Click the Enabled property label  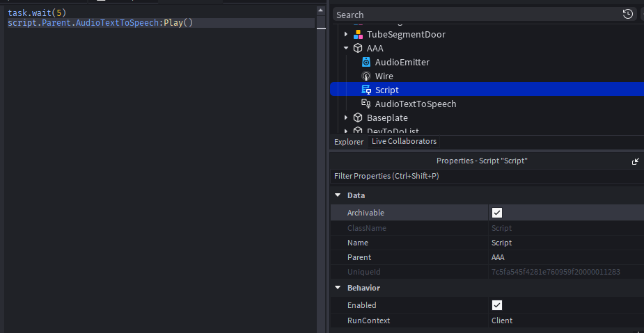click(x=361, y=305)
